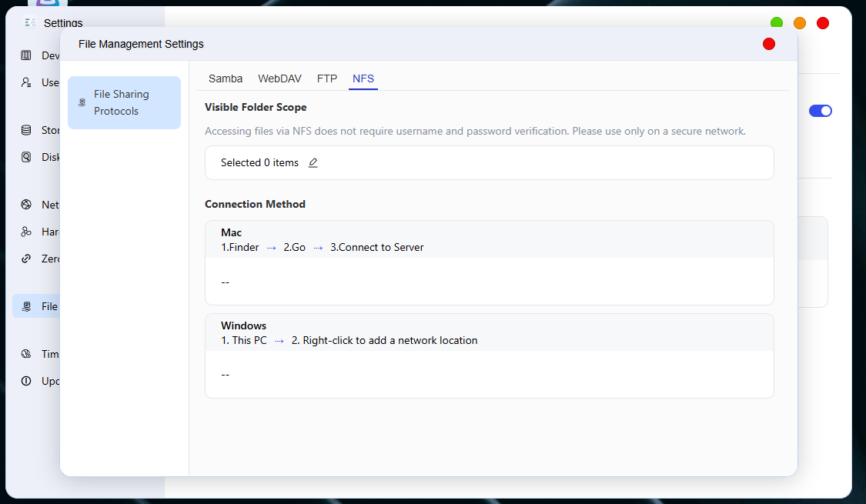866x504 pixels.
Task: Click the Disk icon in the Settings sidebar
Action: (x=26, y=157)
